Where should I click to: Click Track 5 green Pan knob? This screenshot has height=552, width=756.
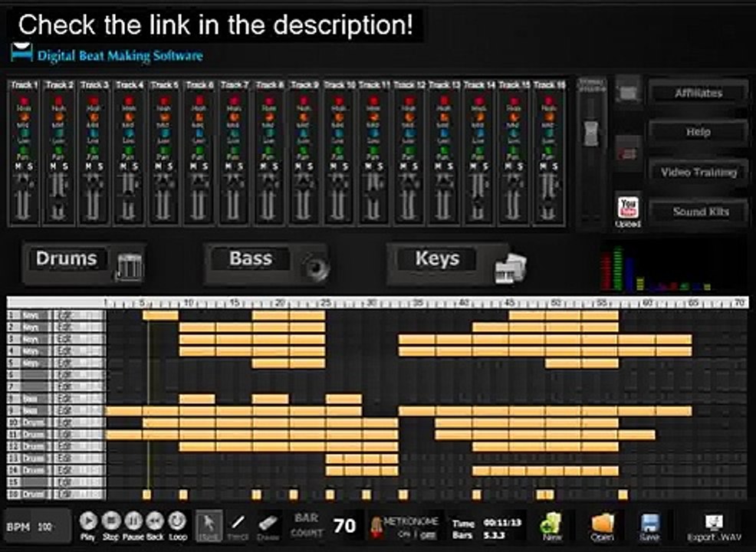click(163, 150)
